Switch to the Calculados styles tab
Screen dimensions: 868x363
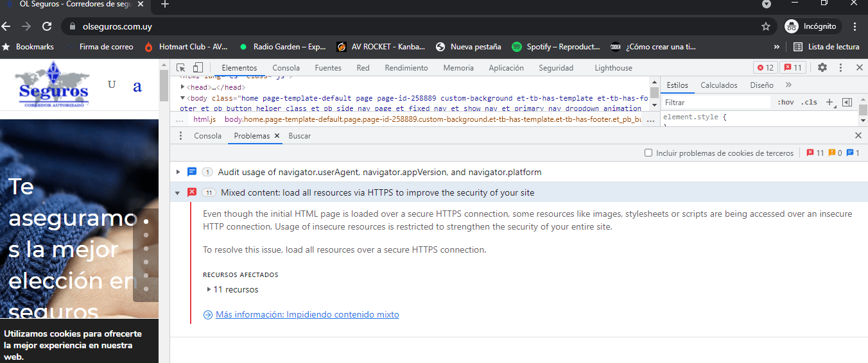click(718, 85)
